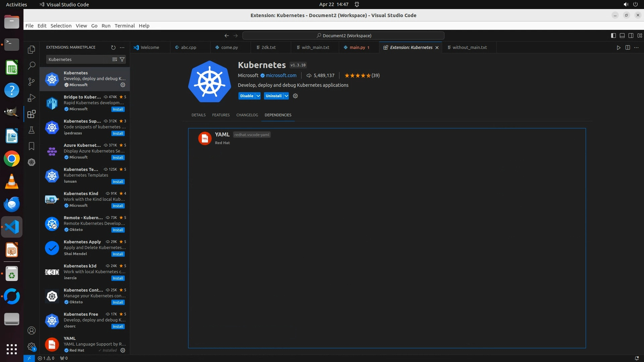Switch to the CHANGELOG tab

coord(247,115)
